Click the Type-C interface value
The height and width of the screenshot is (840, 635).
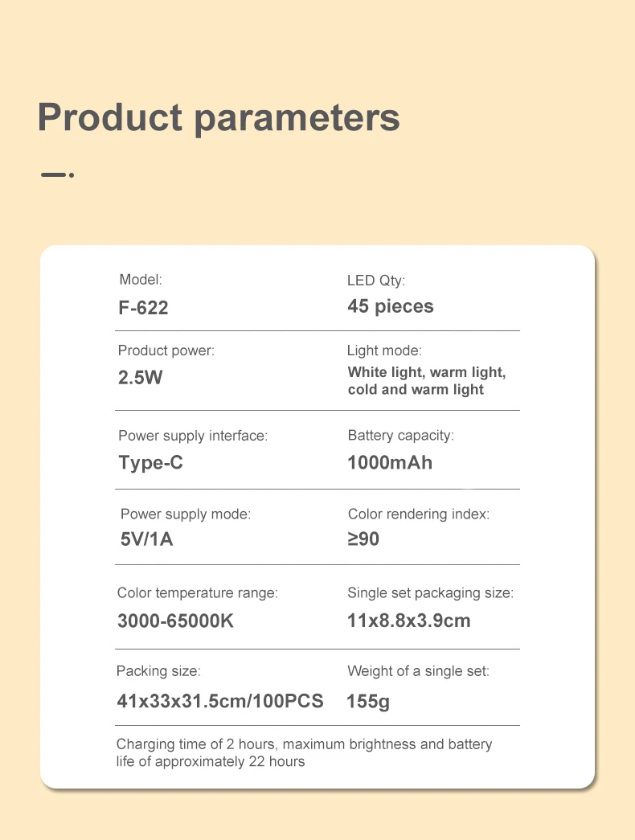point(151,463)
